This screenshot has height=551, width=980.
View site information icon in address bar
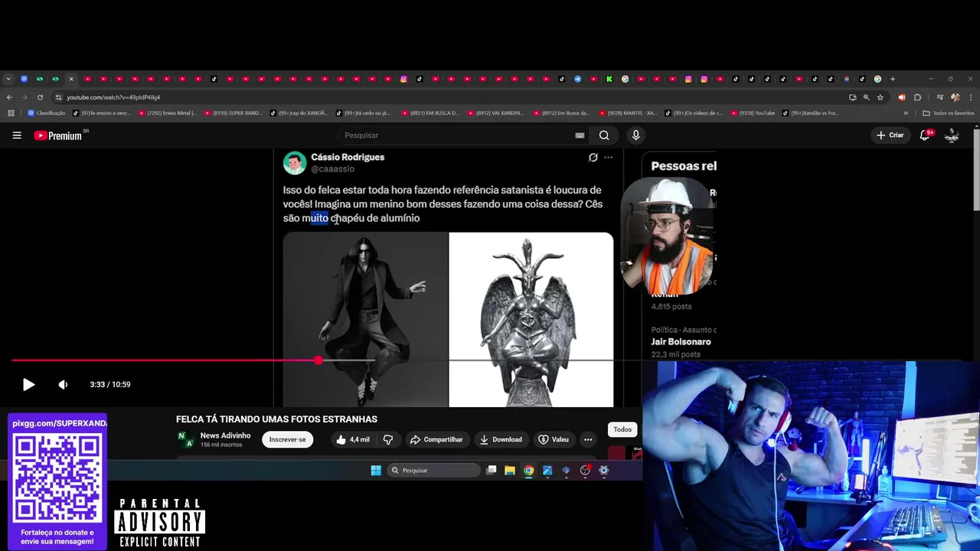(x=58, y=97)
